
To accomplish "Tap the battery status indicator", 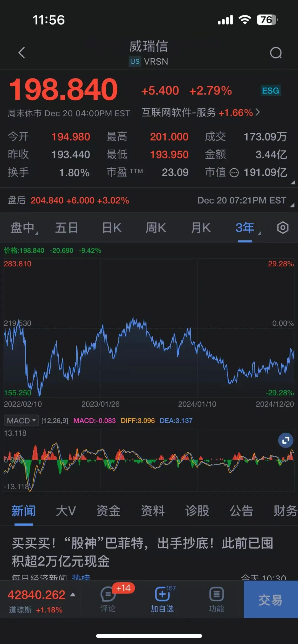I will tap(267, 20).
